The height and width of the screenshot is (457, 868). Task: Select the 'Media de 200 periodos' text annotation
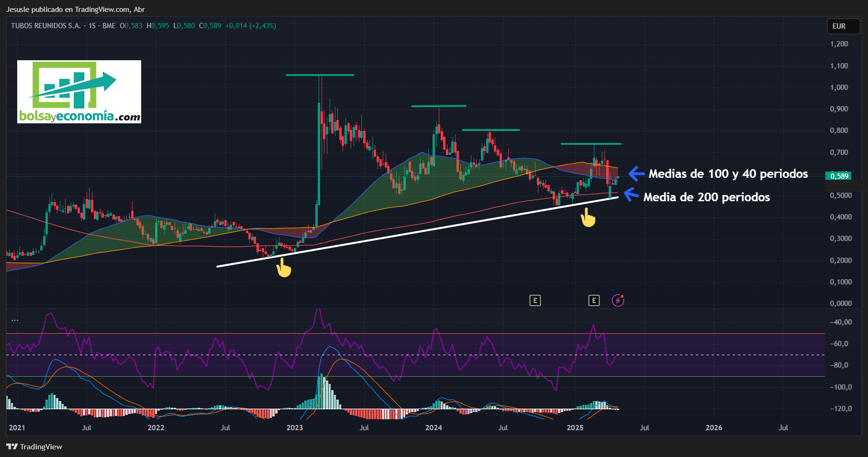[707, 197]
